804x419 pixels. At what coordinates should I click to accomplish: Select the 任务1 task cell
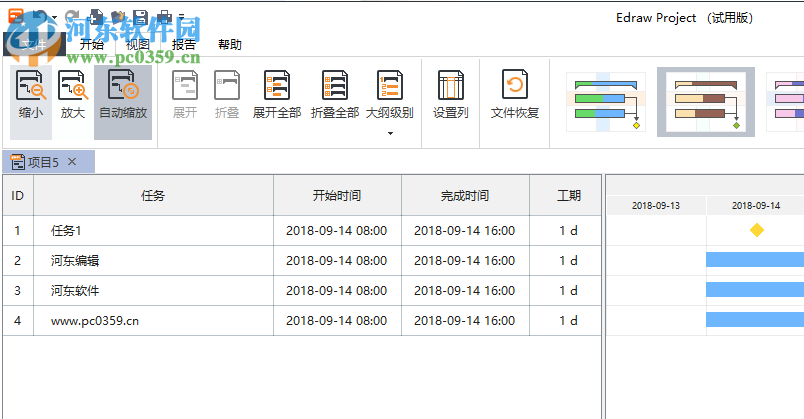click(153, 231)
